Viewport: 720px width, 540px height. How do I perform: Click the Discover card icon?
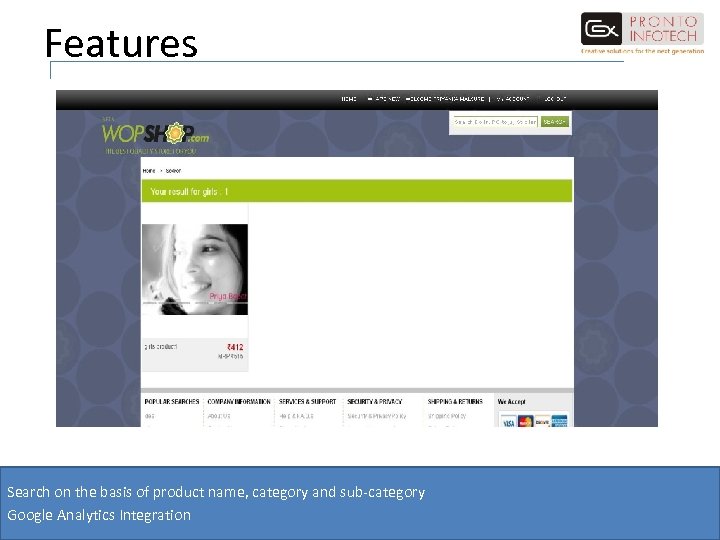(x=542, y=421)
